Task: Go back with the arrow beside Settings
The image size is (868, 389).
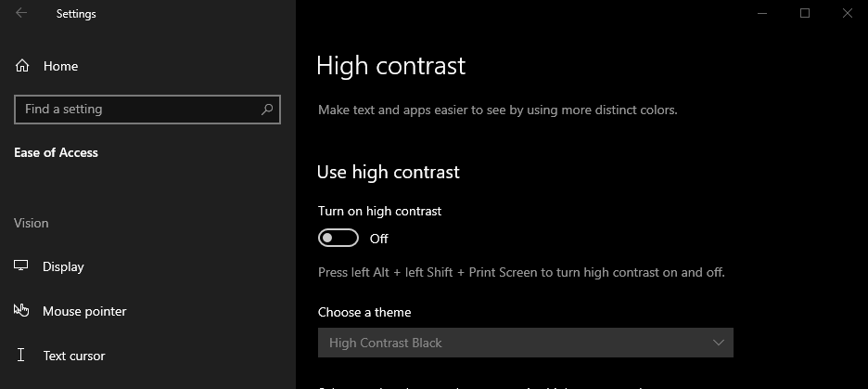Action: [21, 13]
